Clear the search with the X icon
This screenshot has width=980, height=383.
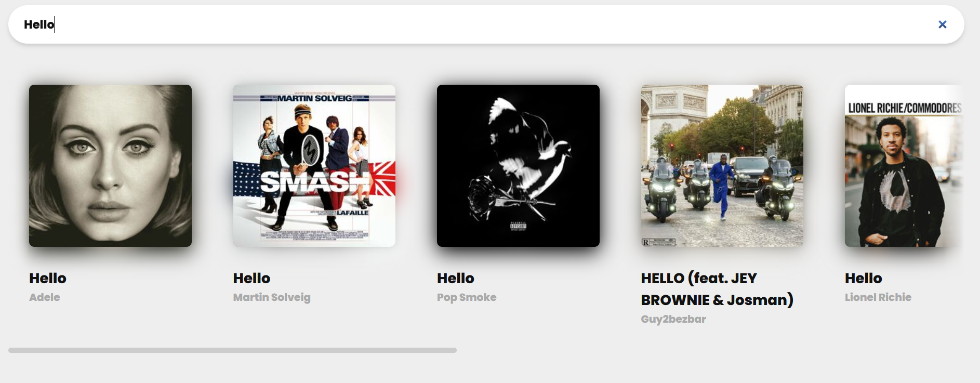942,24
